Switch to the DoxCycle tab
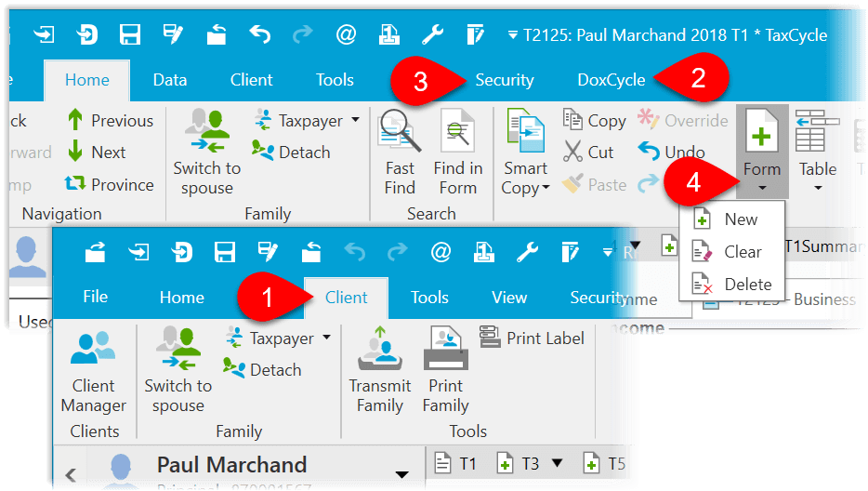868x491 pixels. [612, 80]
